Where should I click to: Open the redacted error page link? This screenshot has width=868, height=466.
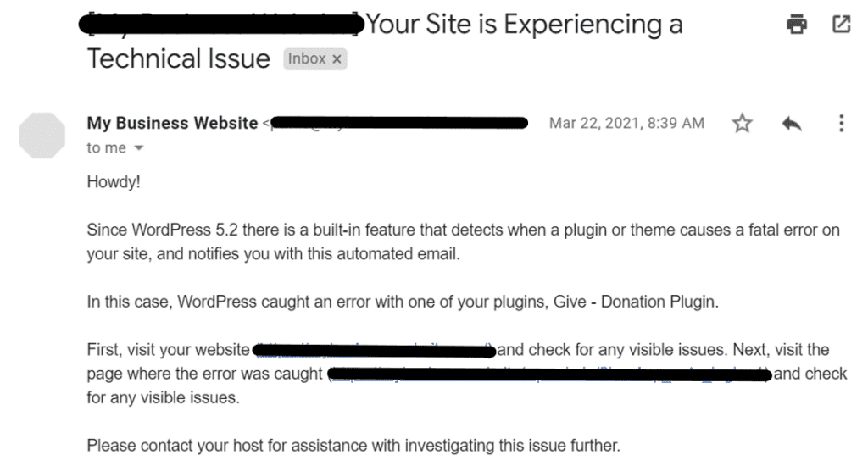[x=549, y=374]
